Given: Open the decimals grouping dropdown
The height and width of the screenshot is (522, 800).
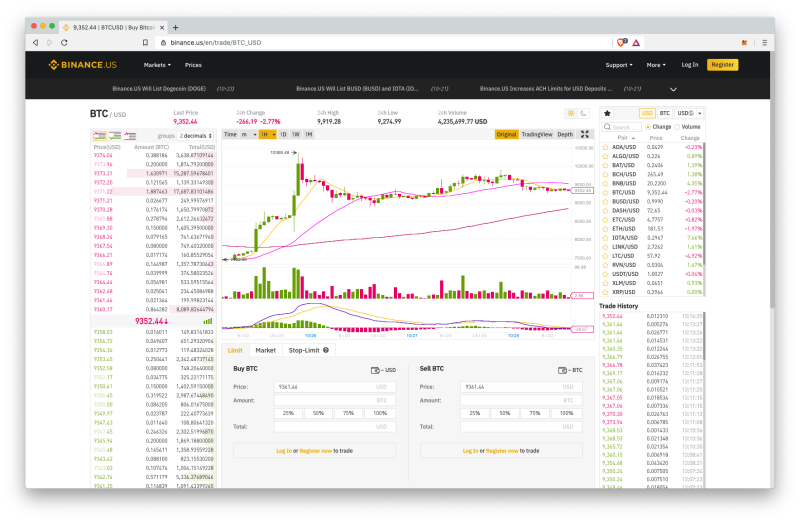Looking at the screenshot, I should [x=195, y=136].
